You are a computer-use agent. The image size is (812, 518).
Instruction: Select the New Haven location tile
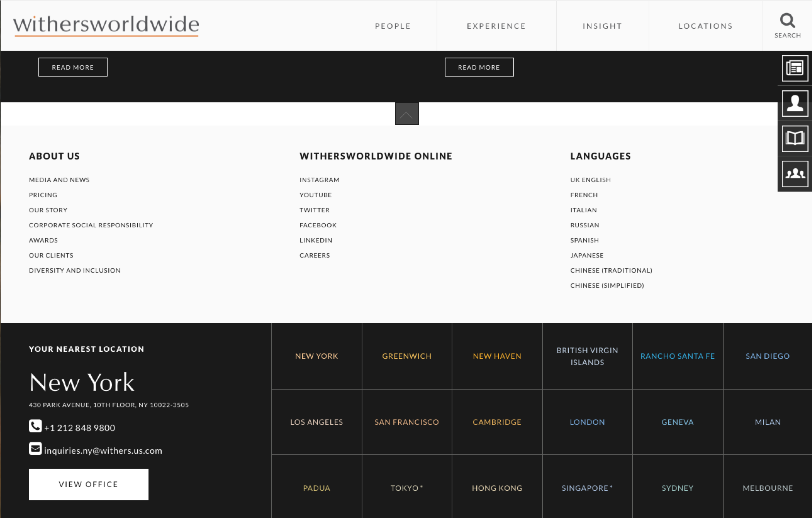click(497, 356)
